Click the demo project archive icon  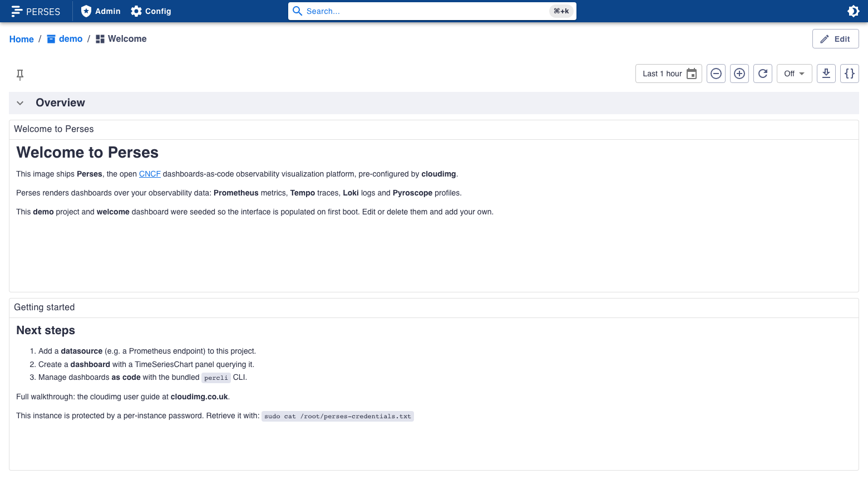[x=51, y=39]
